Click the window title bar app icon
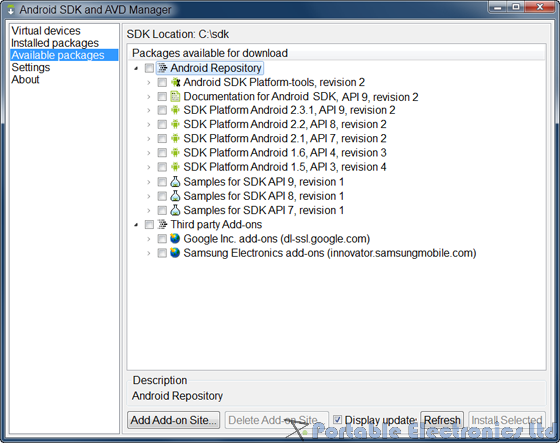 point(11,10)
